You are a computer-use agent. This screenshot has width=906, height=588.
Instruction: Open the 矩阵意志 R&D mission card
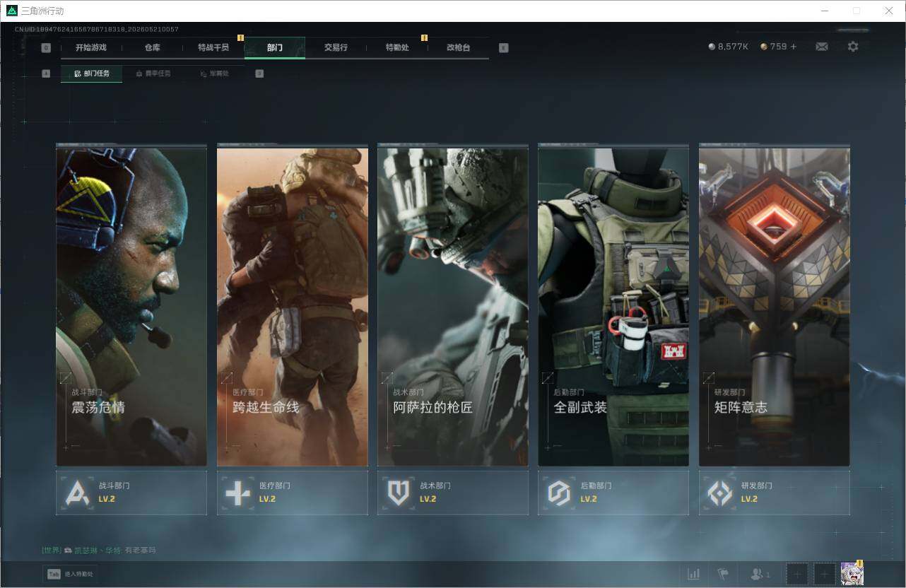click(775, 306)
